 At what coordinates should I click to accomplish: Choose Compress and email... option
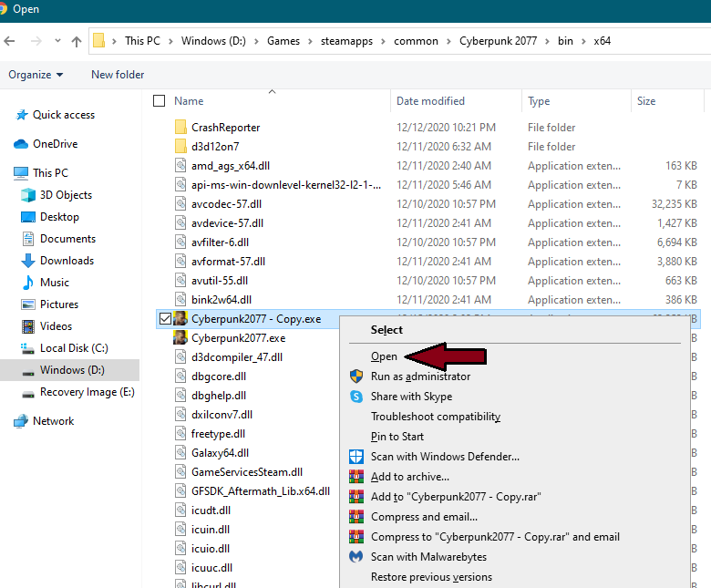pos(424,517)
